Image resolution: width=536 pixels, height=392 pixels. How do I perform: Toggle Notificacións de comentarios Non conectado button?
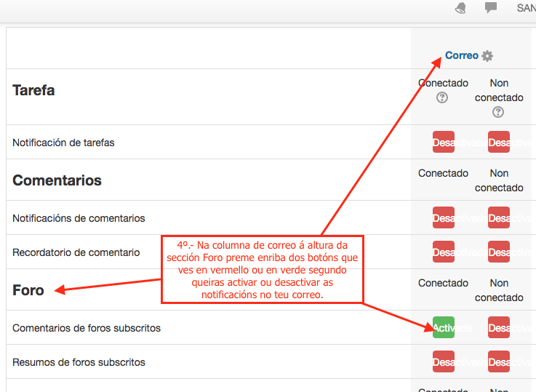(499, 217)
